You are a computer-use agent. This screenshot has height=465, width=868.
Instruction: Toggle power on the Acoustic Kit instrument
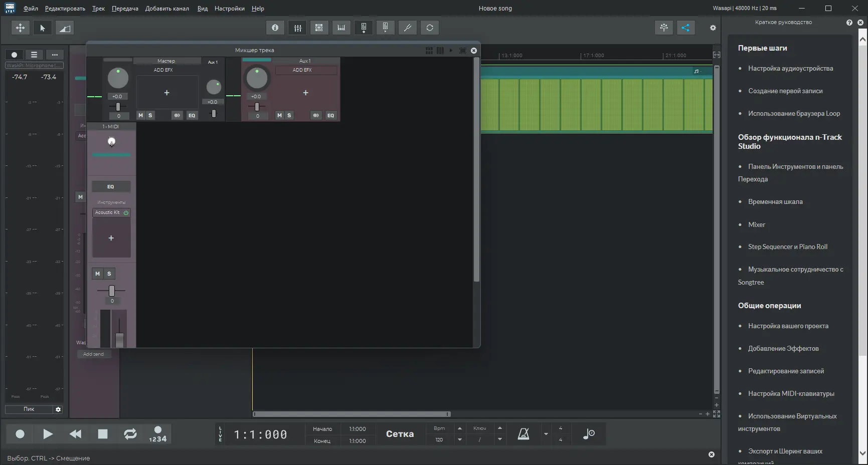126,212
